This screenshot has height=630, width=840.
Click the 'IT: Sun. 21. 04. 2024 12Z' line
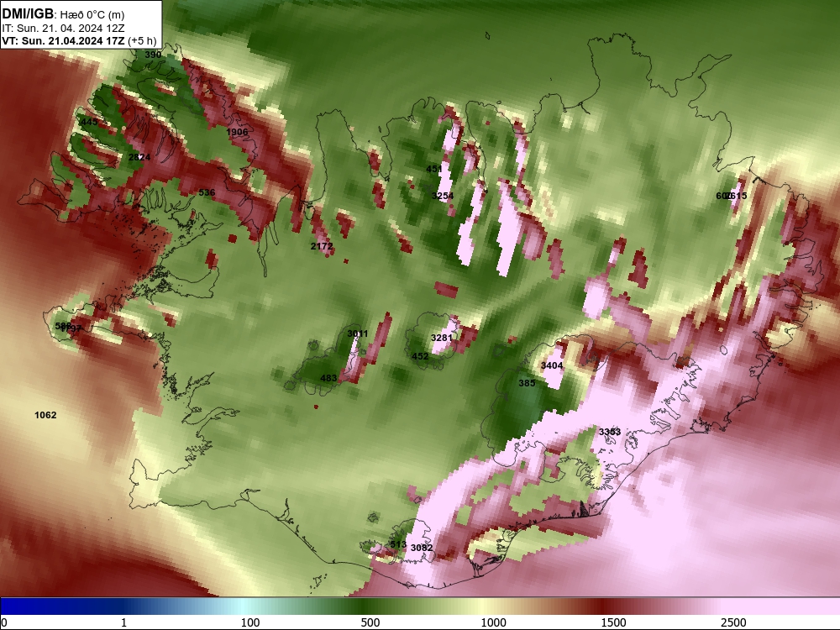tap(63, 29)
